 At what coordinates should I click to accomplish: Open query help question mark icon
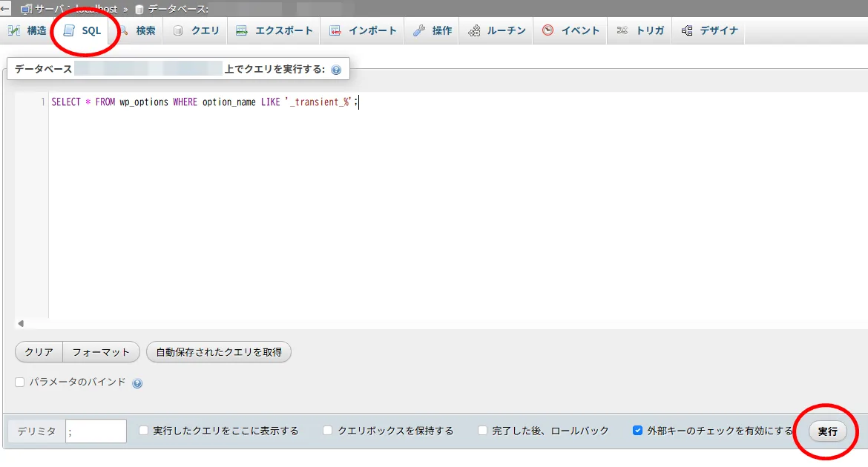point(336,70)
